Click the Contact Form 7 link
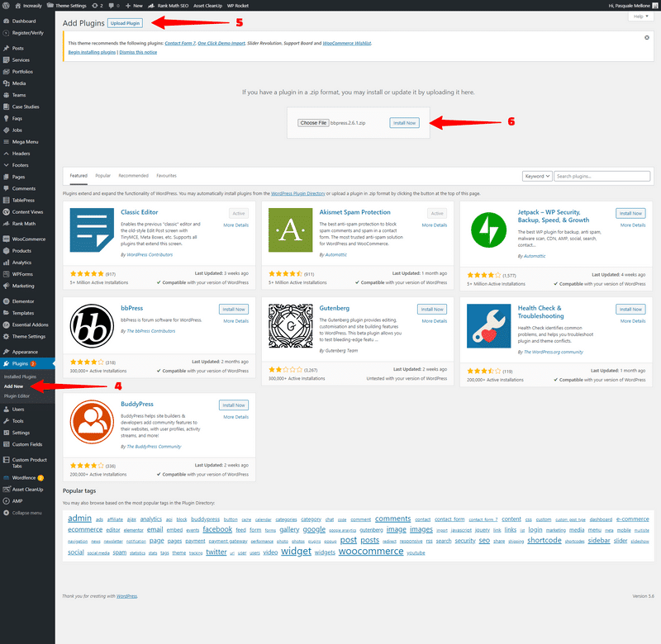This screenshot has width=661, height=644. coord(180,43)
